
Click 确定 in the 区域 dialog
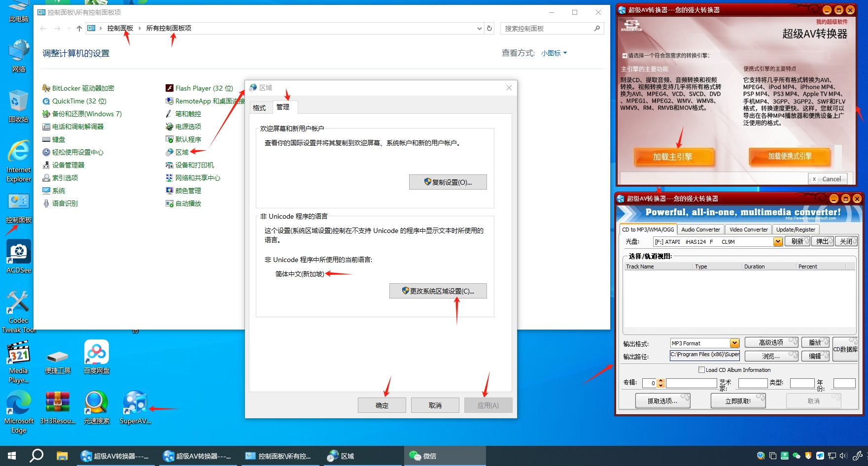click(382, 405)
